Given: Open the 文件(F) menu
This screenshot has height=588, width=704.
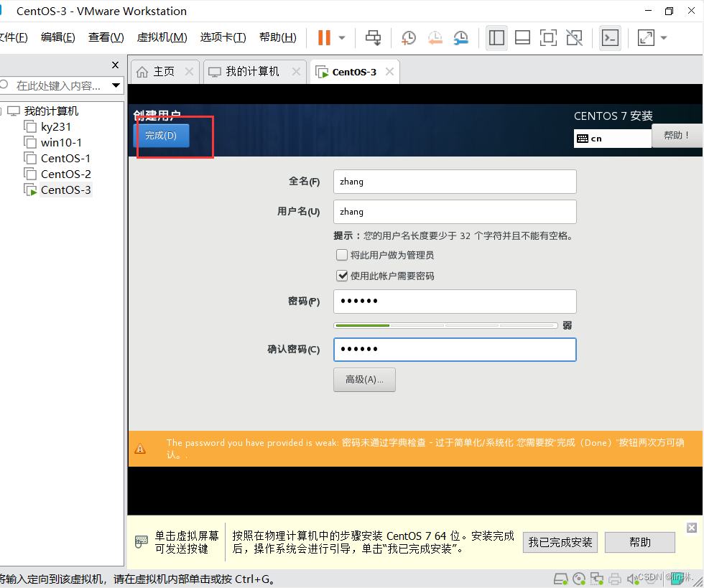Looking at the screenshot, I should click(x=14, y=37).
